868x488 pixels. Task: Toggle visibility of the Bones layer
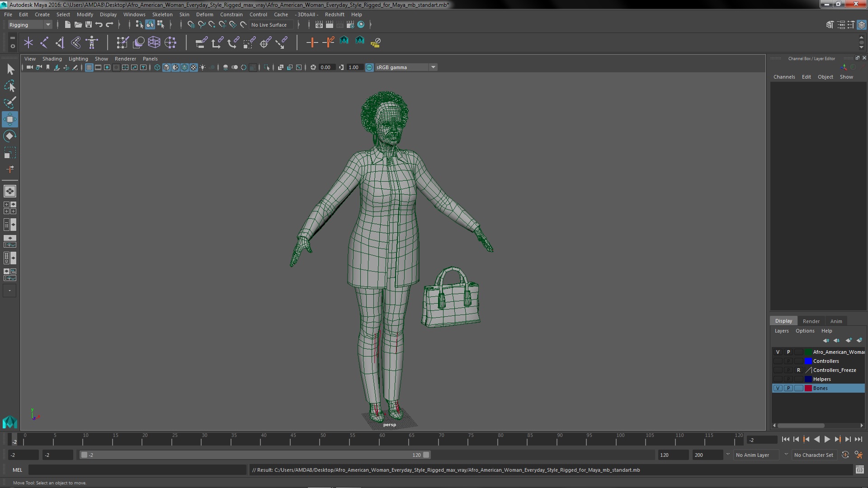(x=778, y=388)
